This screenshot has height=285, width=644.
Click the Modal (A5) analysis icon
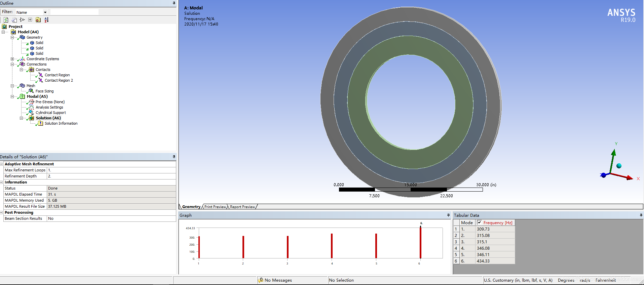[23, 96]
